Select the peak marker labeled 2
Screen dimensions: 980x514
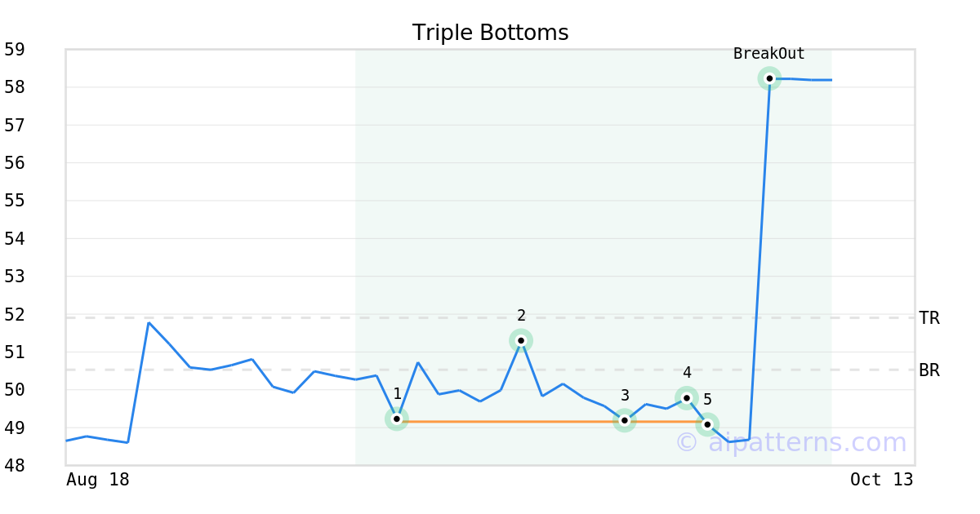(x=521, y=340)
